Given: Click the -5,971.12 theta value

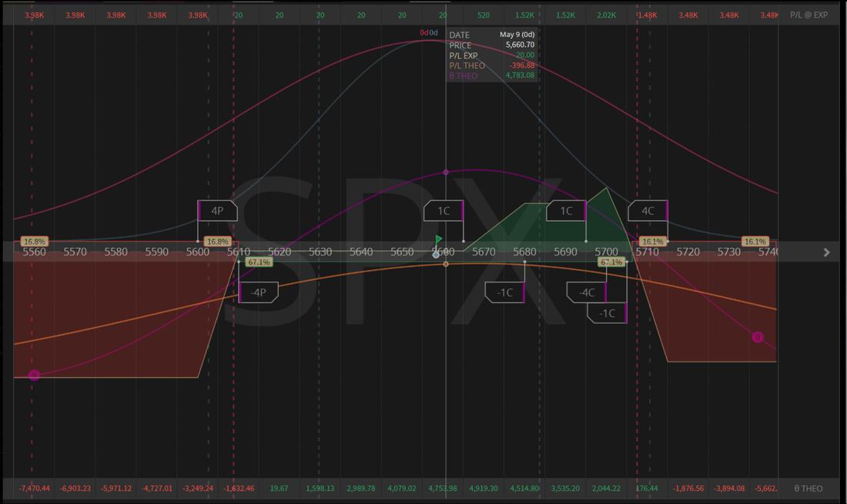Looking at the screenshot, I should click(x=116, y=489).
